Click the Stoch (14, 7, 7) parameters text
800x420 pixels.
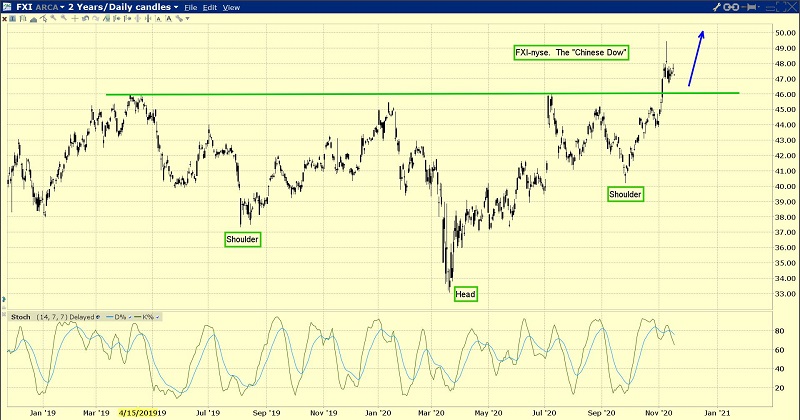[53, 317]
